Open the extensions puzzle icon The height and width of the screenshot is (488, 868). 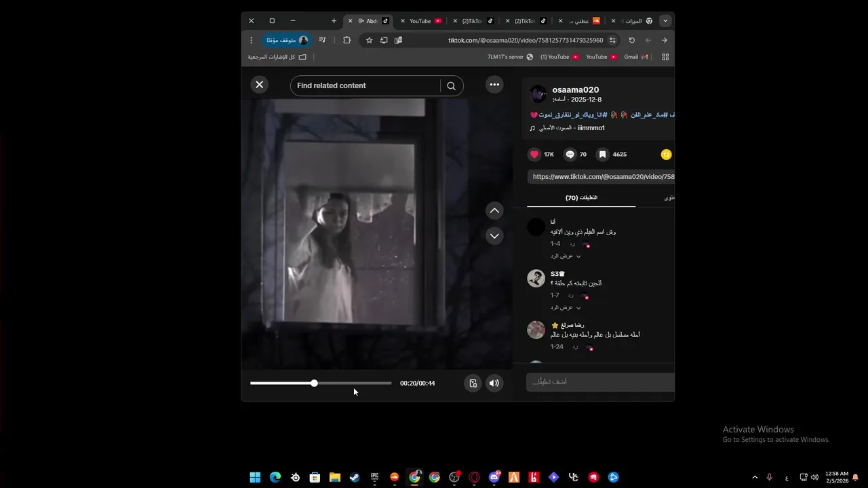tap(347, 40)
